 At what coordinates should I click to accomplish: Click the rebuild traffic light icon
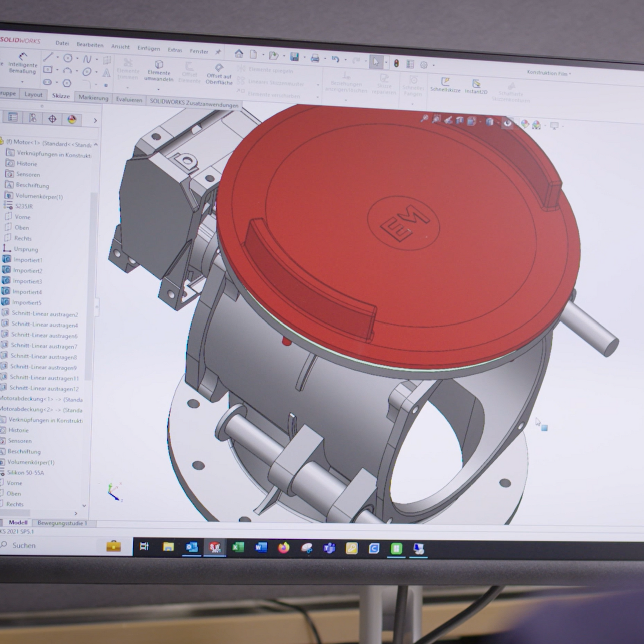click(396, 64)
